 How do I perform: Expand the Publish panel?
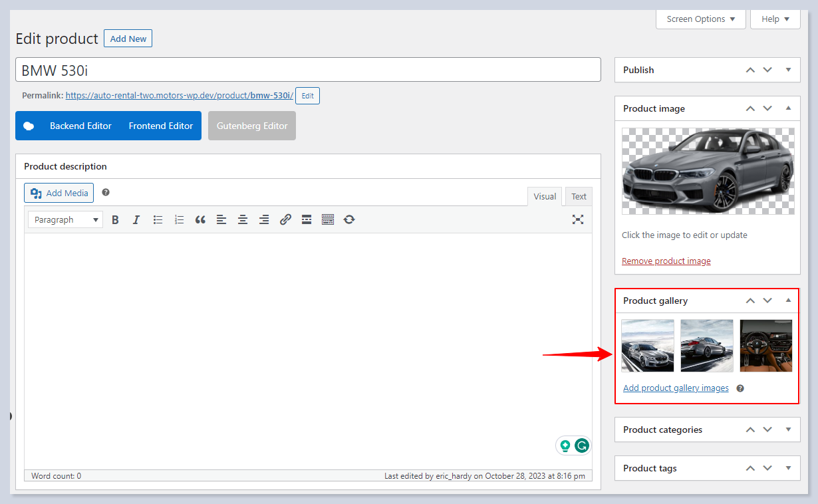pyautogui.click(x=788, y=70)
